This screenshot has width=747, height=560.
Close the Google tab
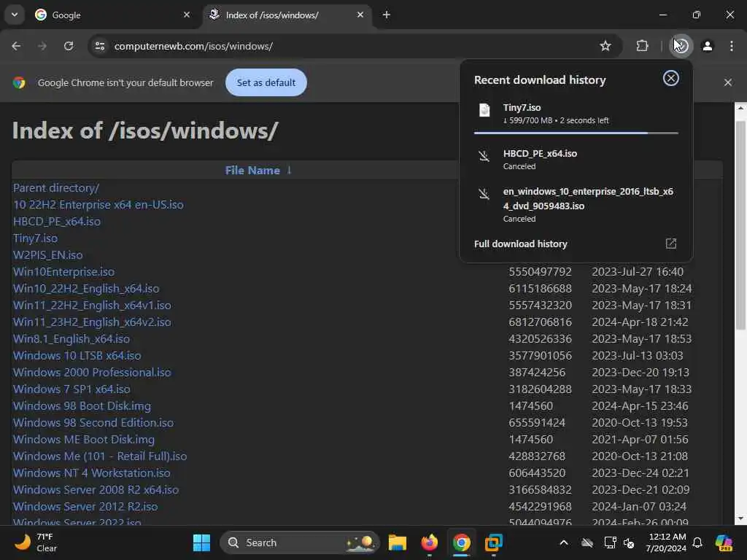[x=187, y=15]
